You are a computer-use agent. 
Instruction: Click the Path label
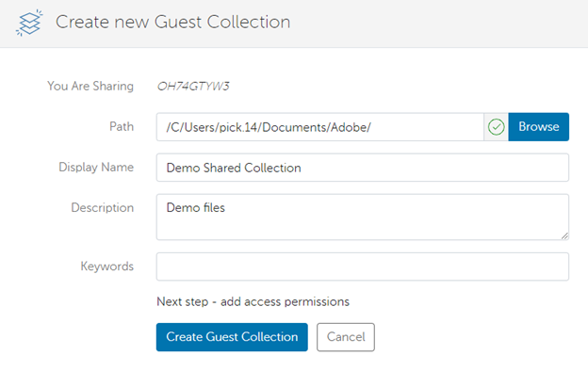pos(122,126)
